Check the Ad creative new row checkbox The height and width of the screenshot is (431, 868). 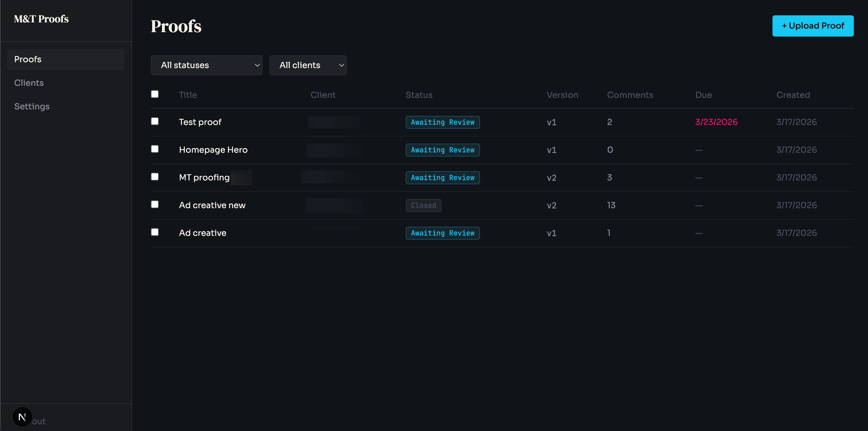pos(155,204)
